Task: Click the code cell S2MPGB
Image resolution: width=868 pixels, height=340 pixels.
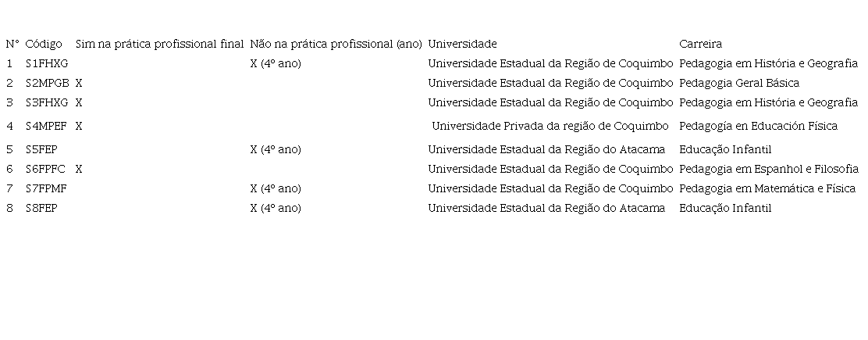Action: click(47, 83)
